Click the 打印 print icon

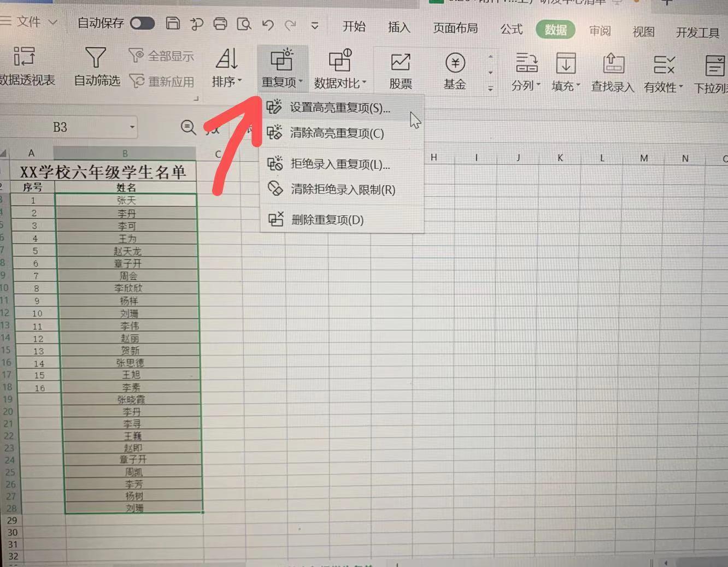pyautogui.click(x=220, y=24)
